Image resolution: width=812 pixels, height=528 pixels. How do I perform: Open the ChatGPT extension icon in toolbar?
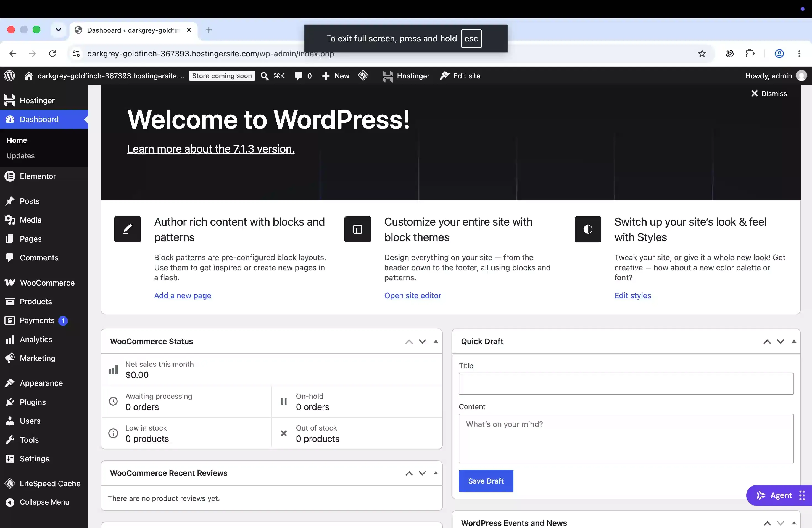(x=729, y=54)
